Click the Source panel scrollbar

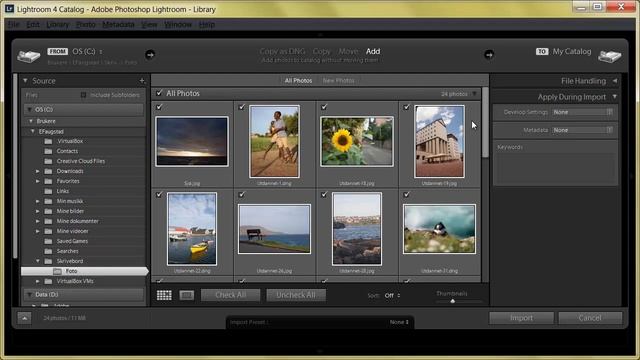16,166
